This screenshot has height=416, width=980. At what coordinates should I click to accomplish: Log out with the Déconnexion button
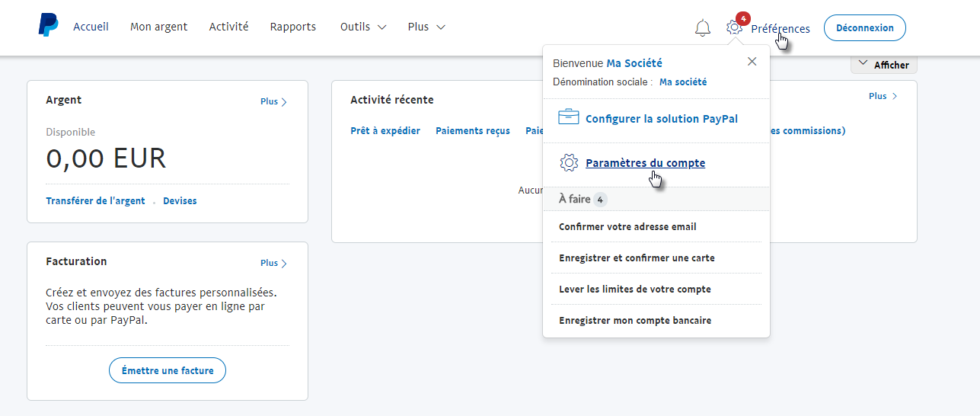pyautogui.click(x=865, y=27)
